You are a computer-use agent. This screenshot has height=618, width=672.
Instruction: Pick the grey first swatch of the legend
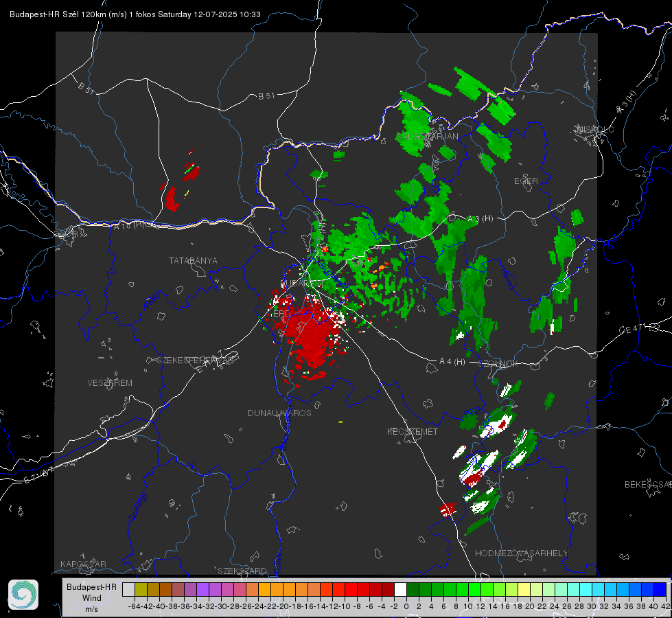[x=128, y=589]
